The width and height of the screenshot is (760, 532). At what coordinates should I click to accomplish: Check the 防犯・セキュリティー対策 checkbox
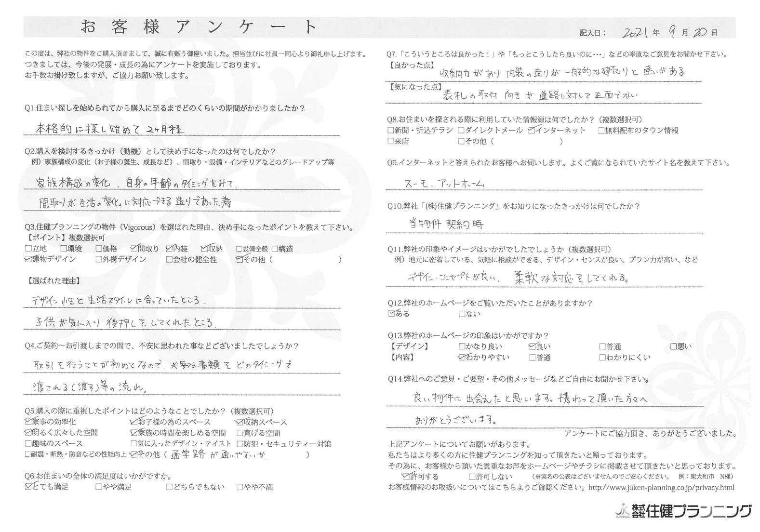(x=240, y=444)
